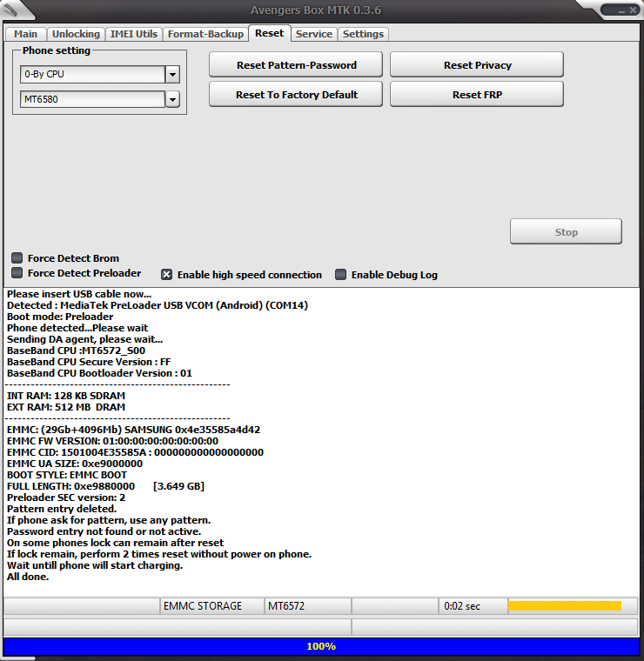
Task: Switch to Format-Backup tab
Action: click(205, 34)
